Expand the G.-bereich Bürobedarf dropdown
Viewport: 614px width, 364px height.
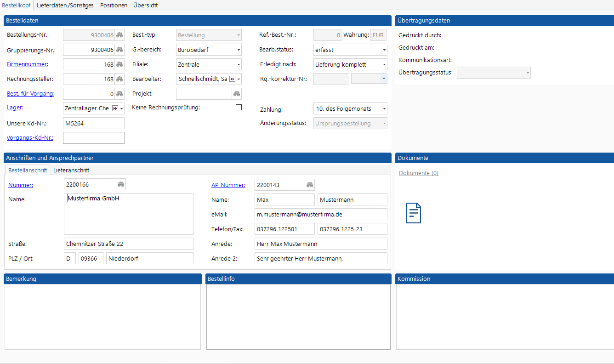(239, 50)
